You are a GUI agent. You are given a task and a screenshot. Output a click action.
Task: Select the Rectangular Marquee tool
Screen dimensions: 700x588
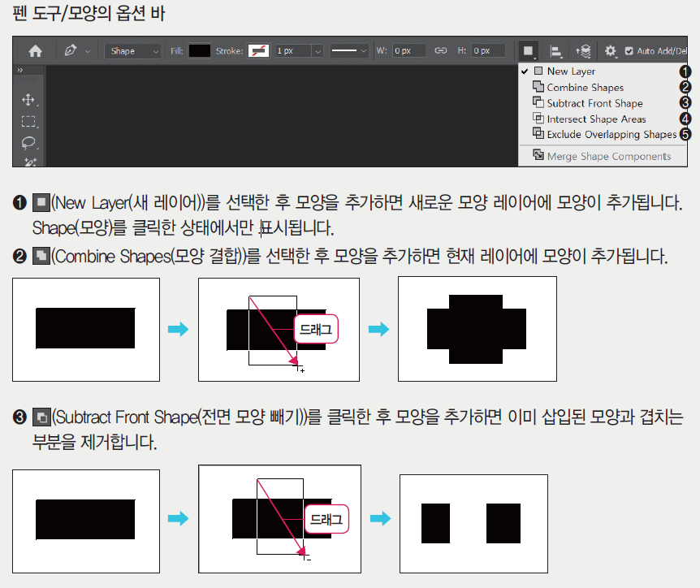tap(28, 121)
